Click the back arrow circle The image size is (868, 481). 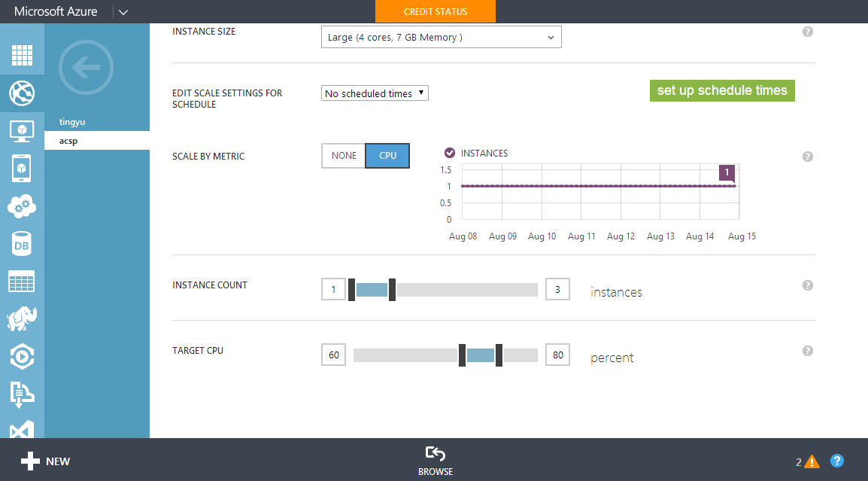pyautogui.click(x=86, y=68)
